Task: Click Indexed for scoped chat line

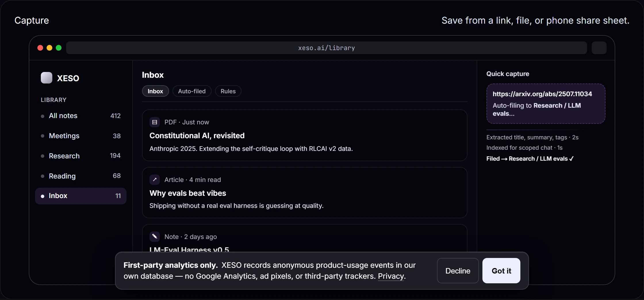Action: [524, 148]
